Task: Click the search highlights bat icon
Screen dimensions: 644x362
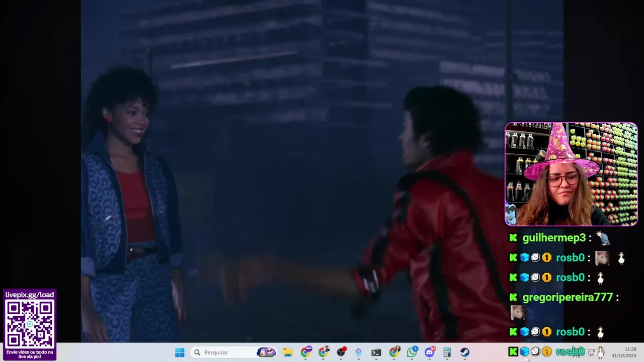Action: [267, 352]
